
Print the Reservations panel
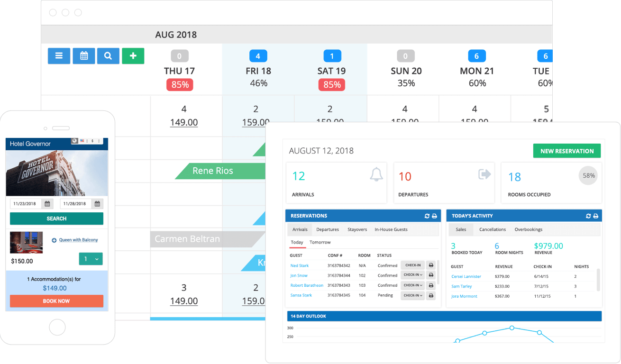[434, 216]
